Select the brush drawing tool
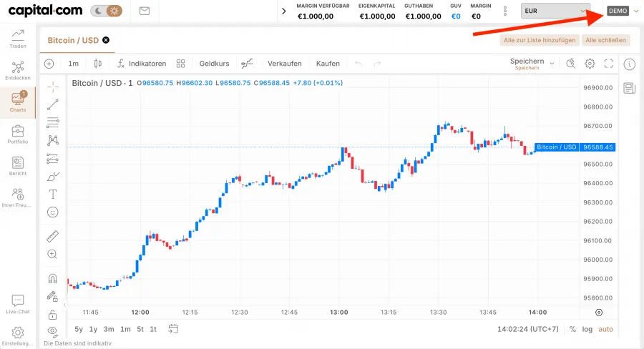This screenshot has height=349, width=644. (x=53, y=177)
